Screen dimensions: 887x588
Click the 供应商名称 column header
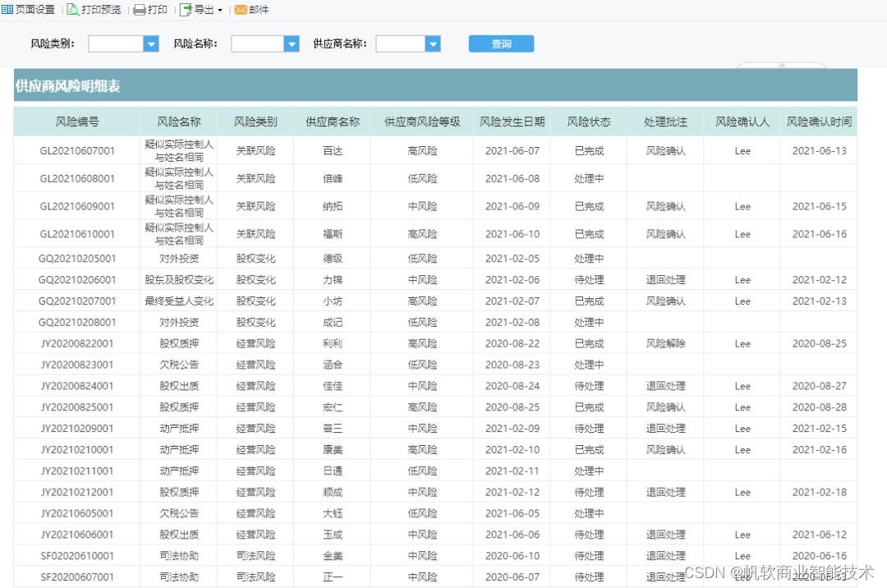tap(333, 122)
